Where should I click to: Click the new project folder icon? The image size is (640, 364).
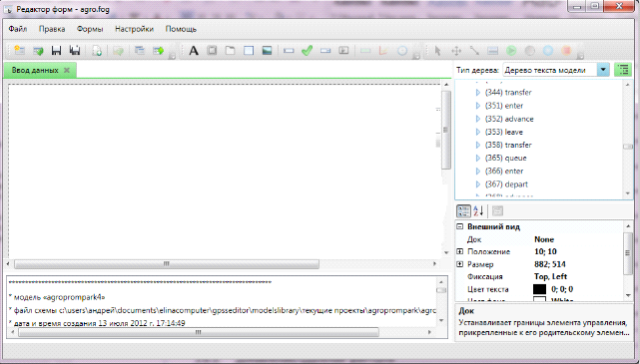(x=19, y=51)
